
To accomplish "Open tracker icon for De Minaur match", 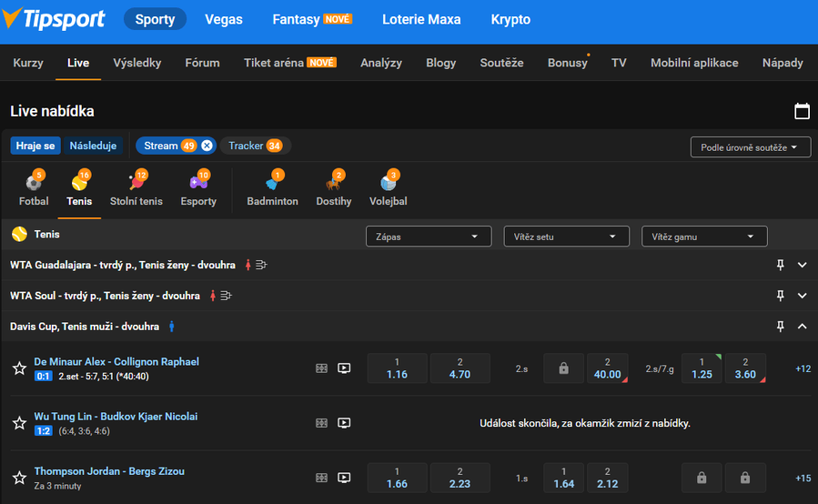I will (322, 368).
